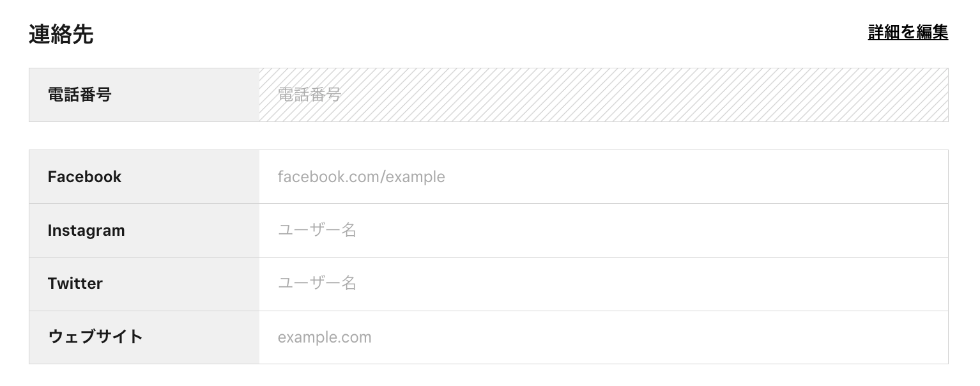980x386 pixels.
Task: Click the example.com placeholder text
Action: coord(325,337)
